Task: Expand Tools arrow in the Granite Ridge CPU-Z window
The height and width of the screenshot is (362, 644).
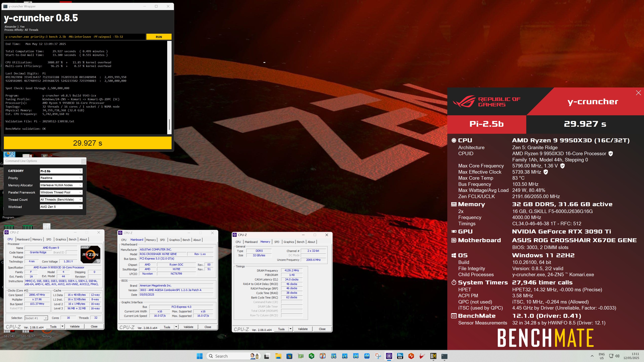Action: (x=62, y=326)
